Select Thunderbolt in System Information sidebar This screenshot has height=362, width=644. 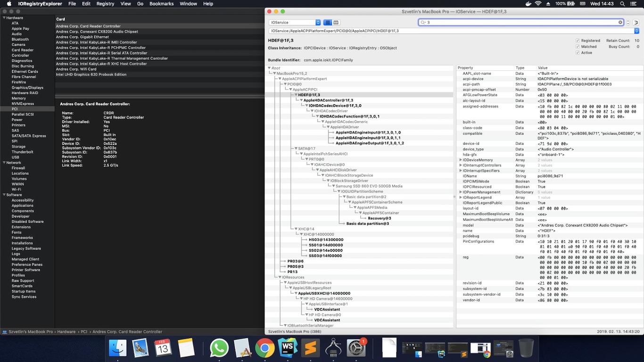[22, 152]
